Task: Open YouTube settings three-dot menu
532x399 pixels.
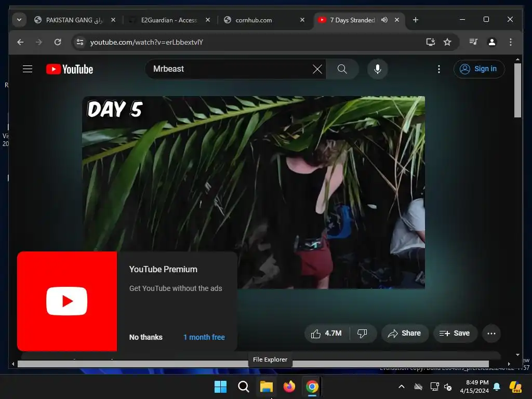Action: click(439, 69)
